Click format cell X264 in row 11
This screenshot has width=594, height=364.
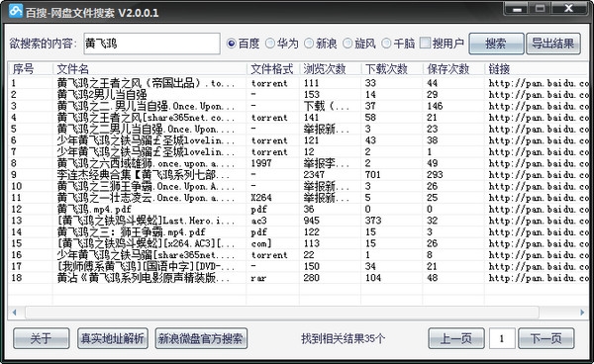[261, 198]
